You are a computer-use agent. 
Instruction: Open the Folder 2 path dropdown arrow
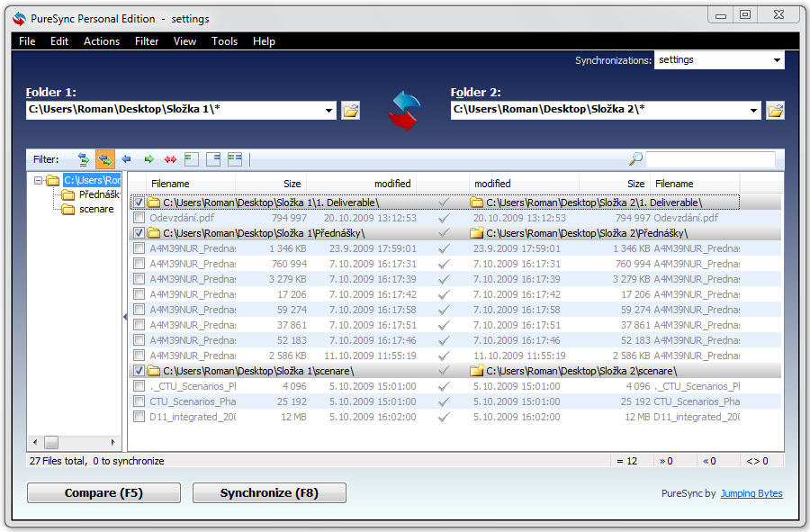click(x=753, y=111)
